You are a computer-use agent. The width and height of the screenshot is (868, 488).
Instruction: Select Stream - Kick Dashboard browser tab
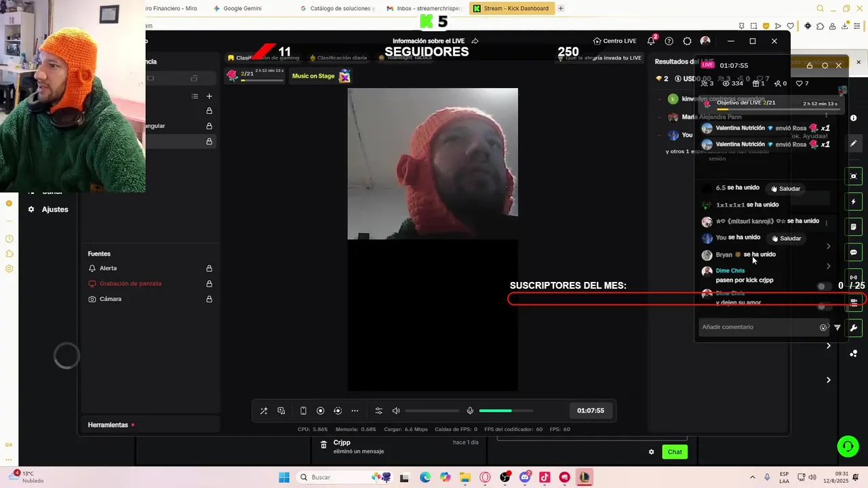point(511,8)
